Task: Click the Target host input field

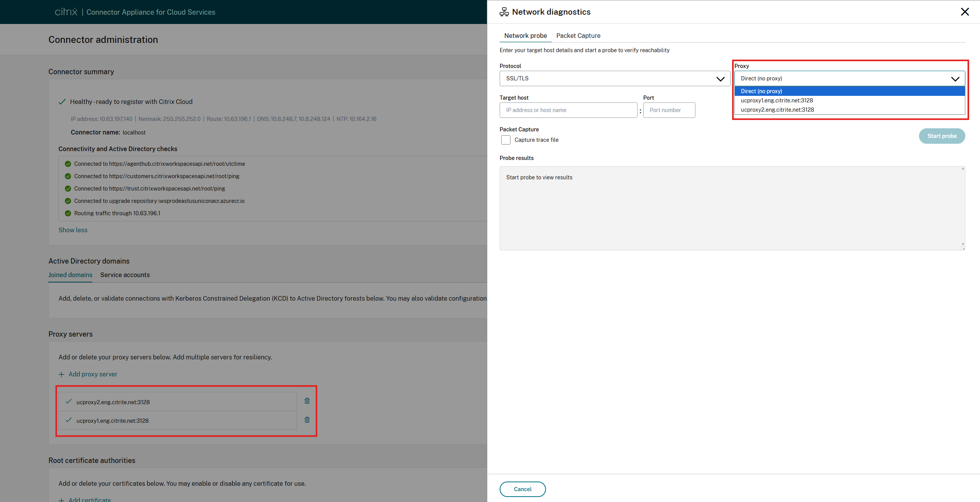Action: point(568,110)
